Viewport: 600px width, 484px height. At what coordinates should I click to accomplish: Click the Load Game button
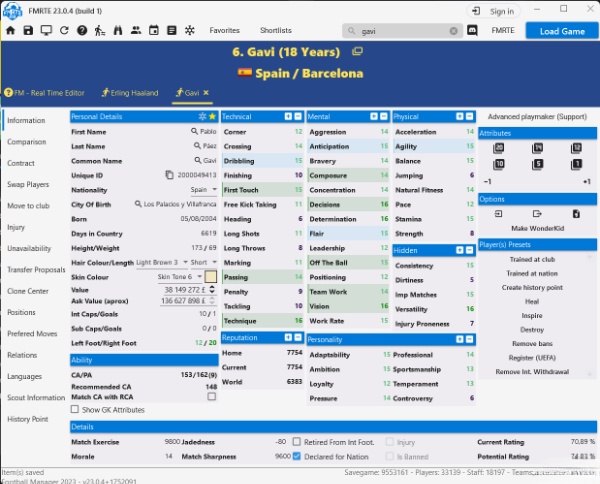pyautogui.click(x=562, y=31)
